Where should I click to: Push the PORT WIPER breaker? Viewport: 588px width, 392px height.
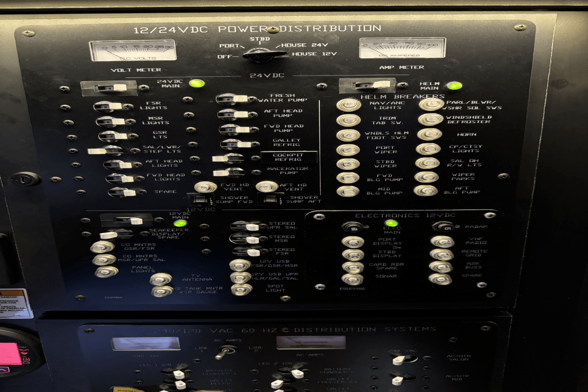pyautogui.click(x=348, y=150)
